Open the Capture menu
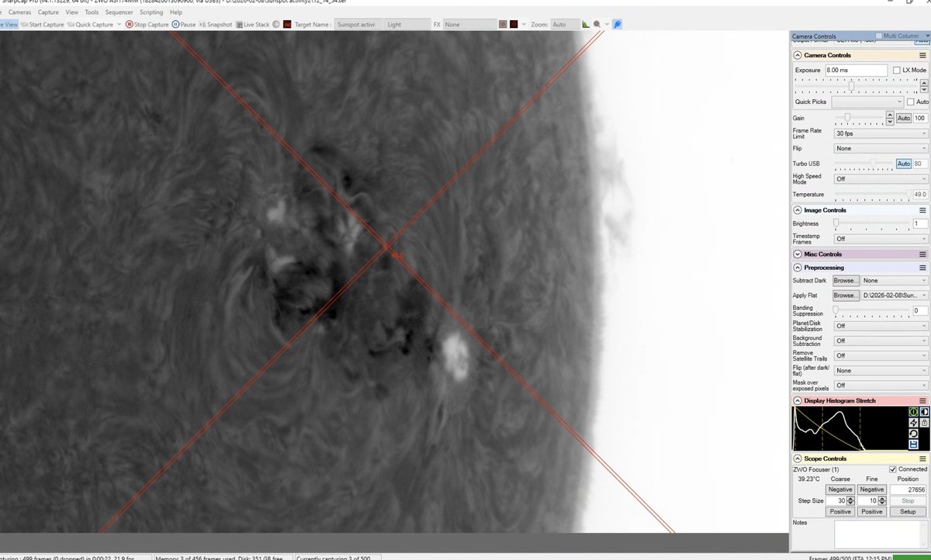 48,12
